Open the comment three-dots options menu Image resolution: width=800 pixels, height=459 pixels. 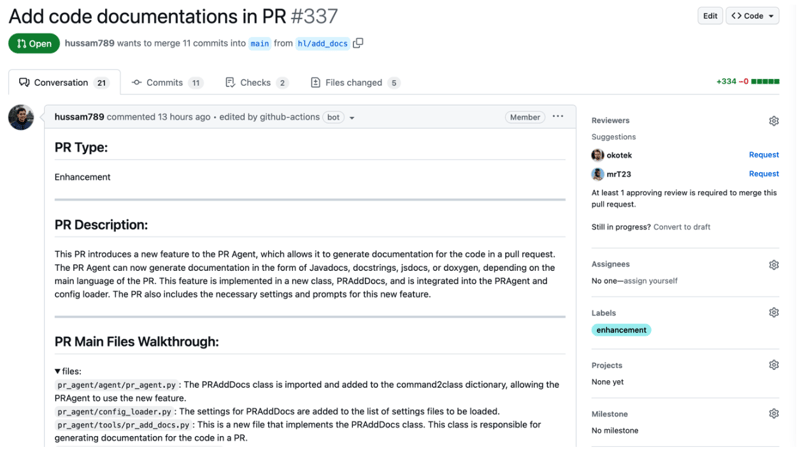558,117
